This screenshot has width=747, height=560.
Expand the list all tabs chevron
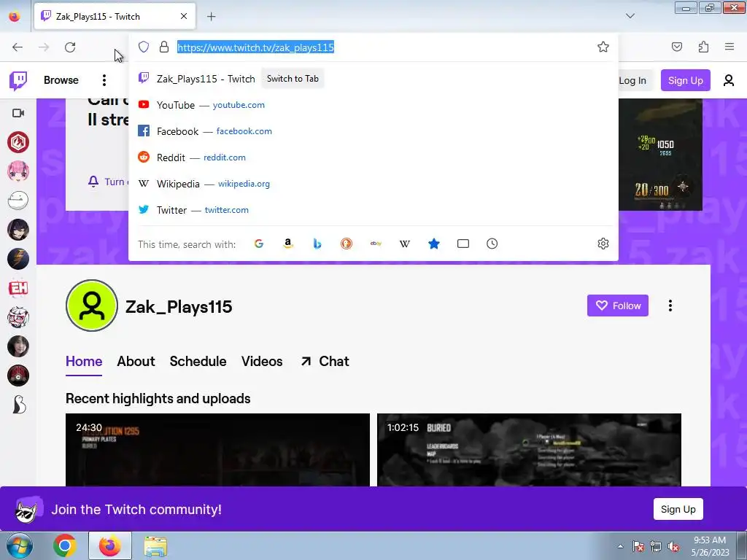pos(630,16)
